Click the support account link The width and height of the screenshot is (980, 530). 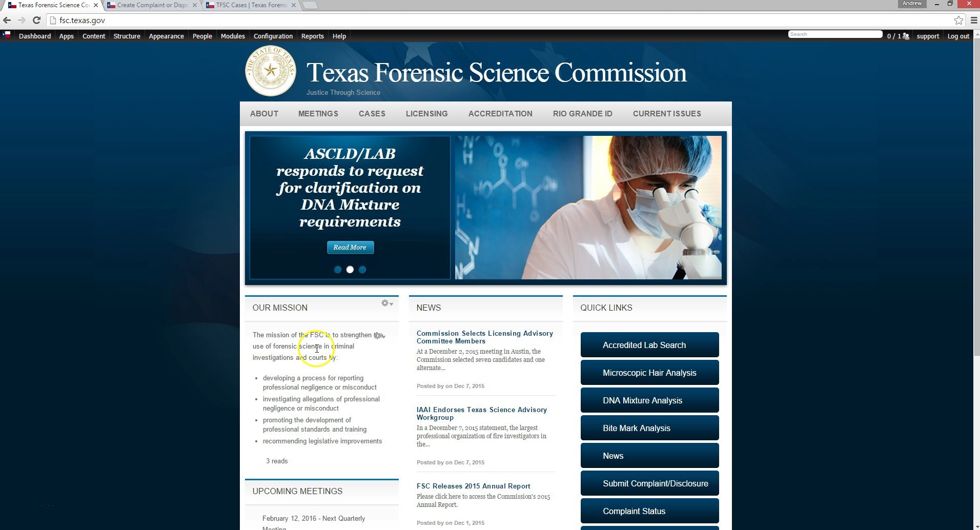point(928,36)
